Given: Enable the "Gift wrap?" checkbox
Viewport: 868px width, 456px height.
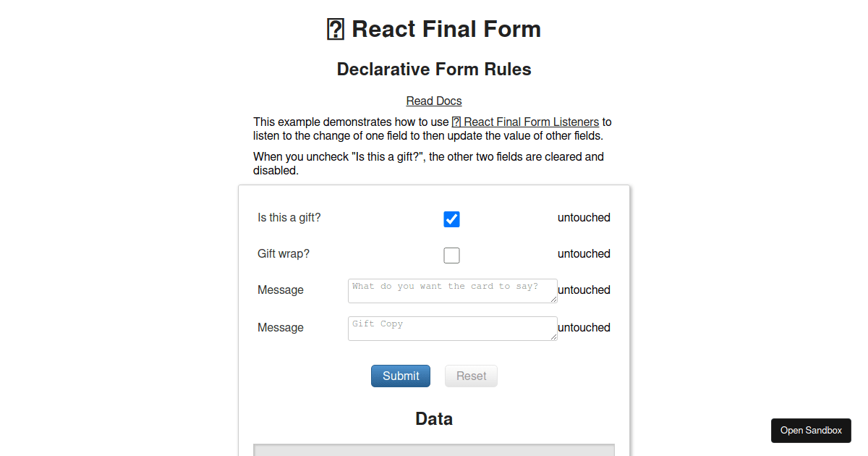Looking at the screenshot, I should (x=451, y=255).
